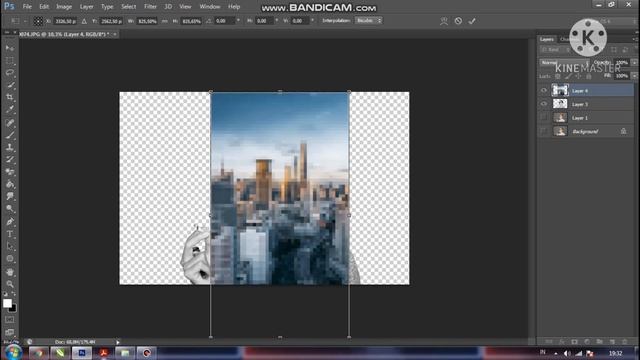Open the Opacity slider arrow

coord(634,63)
